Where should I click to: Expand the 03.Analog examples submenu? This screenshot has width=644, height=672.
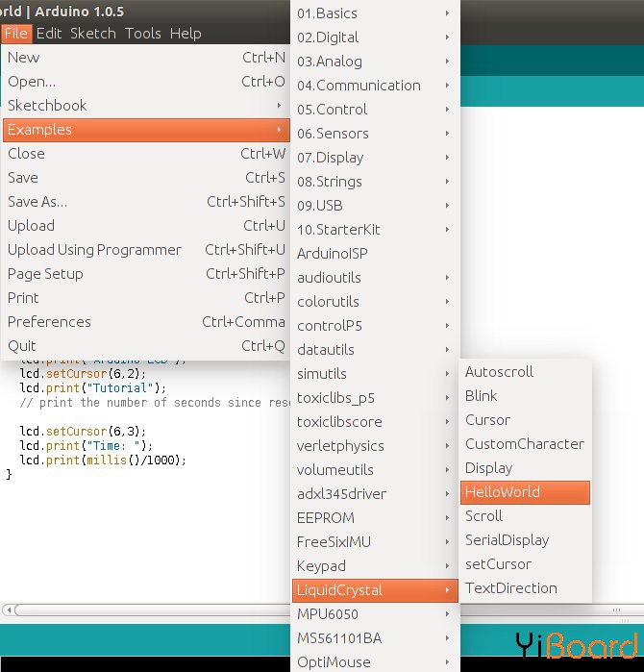point(375,62)
